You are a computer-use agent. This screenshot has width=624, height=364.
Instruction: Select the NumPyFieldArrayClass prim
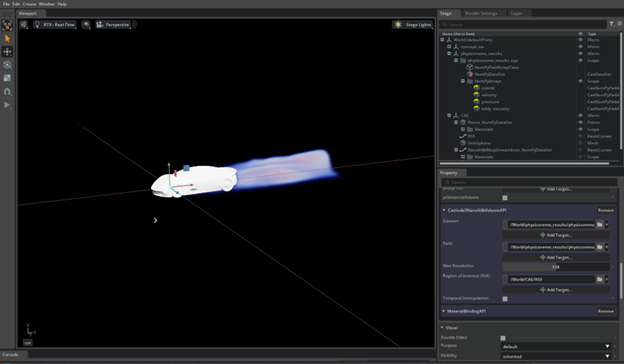(496, 67)
